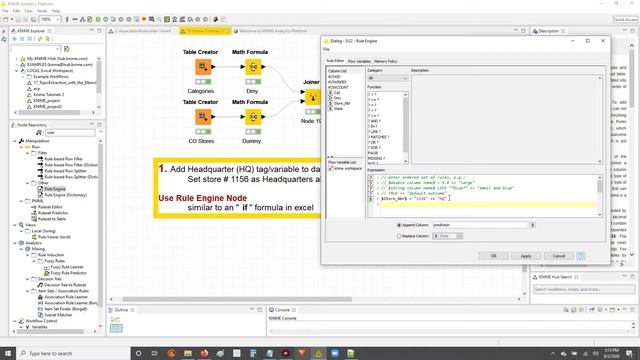Select the Joiner node on canvas

313,97
